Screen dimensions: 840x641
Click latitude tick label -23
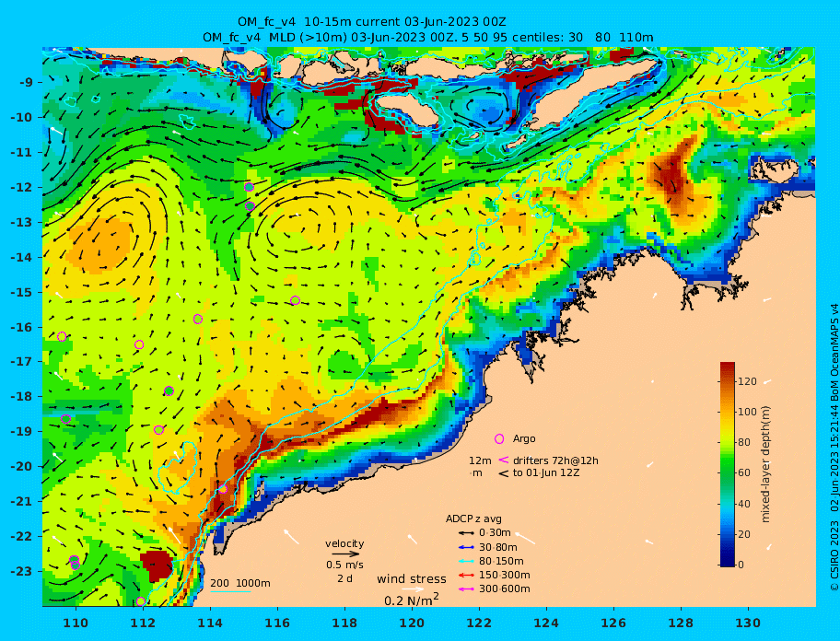[21, 571]
